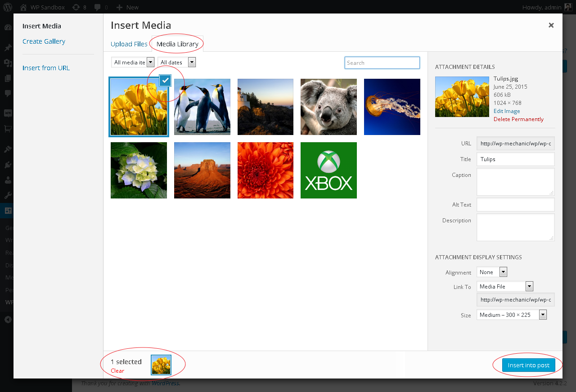Click the Posts pin icon in admin sidebar
This screenshot has width=576, height=392.
pyautogui.click(x=8, y=48)
